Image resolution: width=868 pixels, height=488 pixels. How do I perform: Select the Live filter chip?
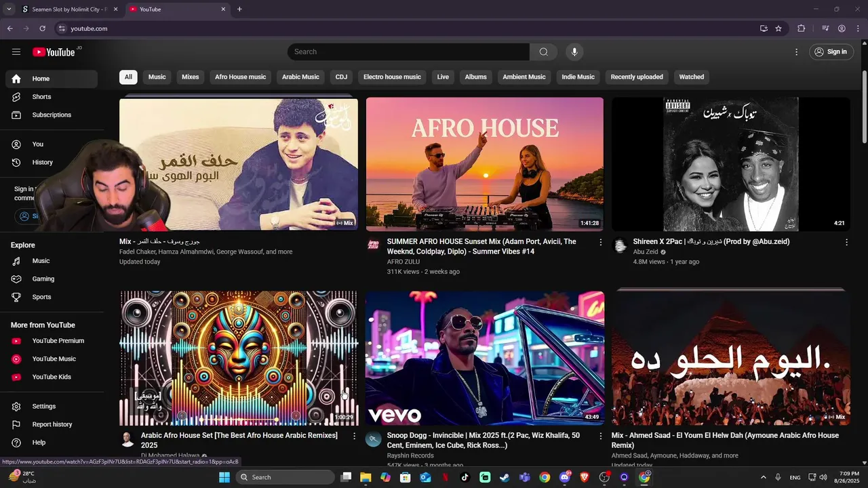pyautogui.click(x=443, y=77)
